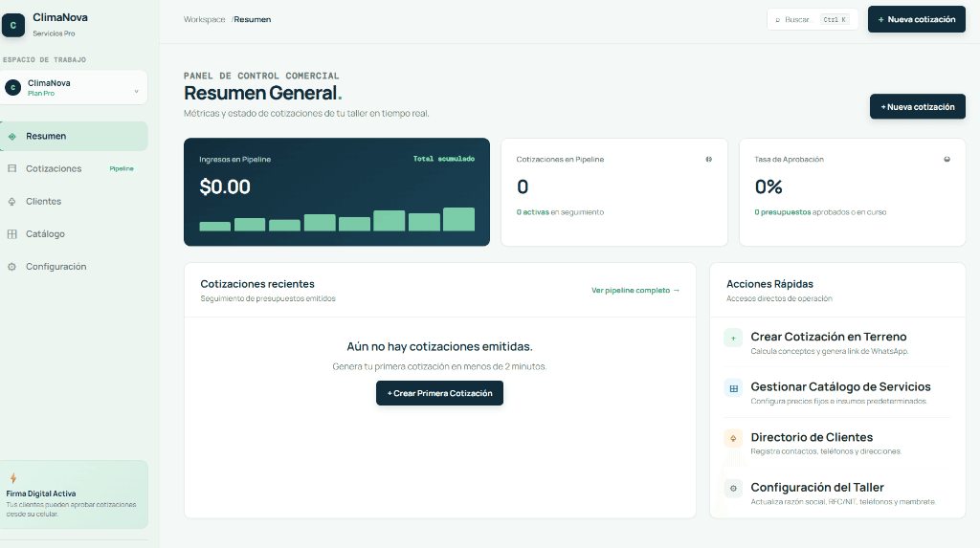
Task: Select Resumen in the sidebar
Action: pos(74,136)
